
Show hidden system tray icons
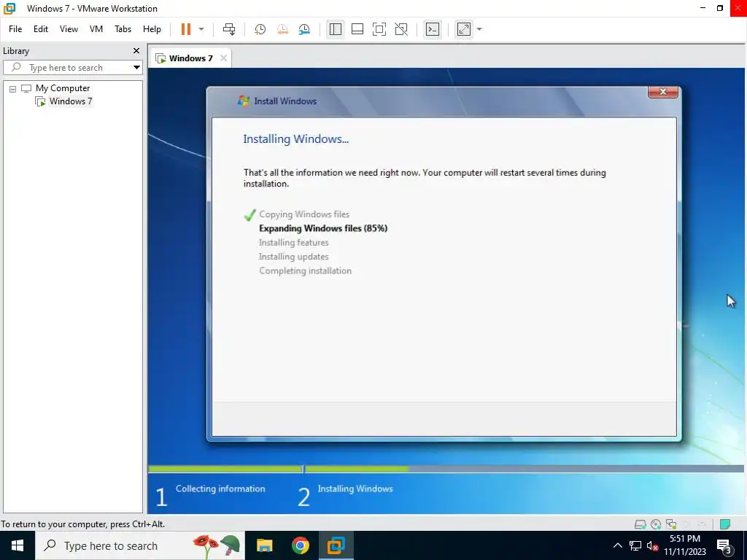click(617, 545)
